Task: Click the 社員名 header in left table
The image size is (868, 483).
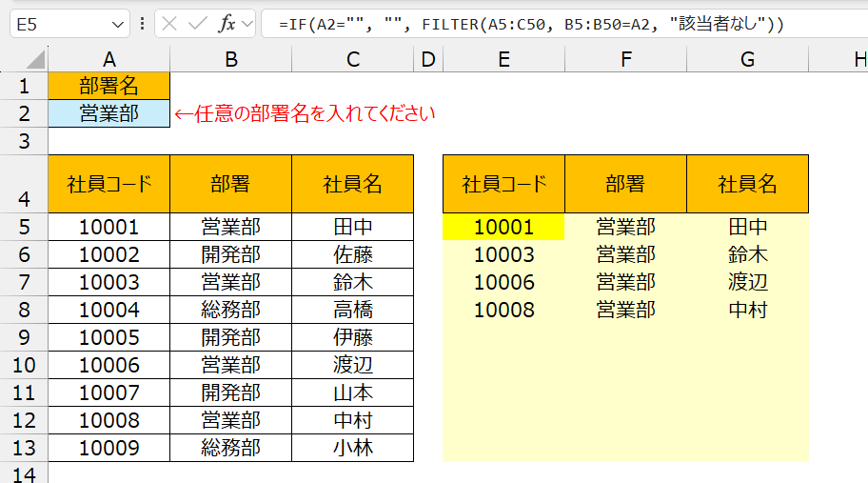Action: pos(353,184)
